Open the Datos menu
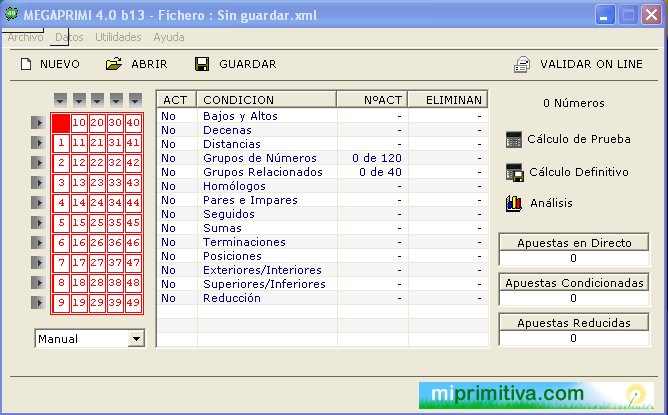 [69, 37]
